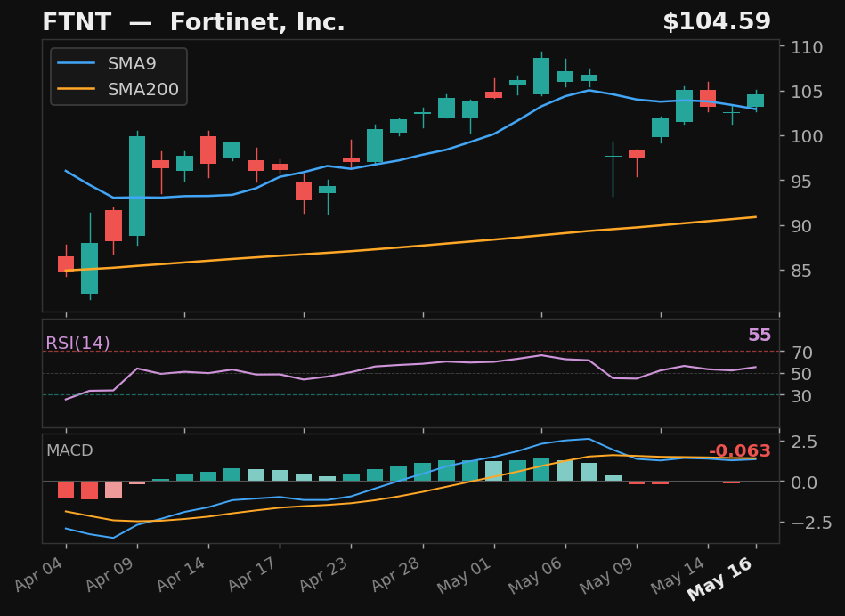
Task: Click the MACD panel label
Action: click(x=69, y=450)
